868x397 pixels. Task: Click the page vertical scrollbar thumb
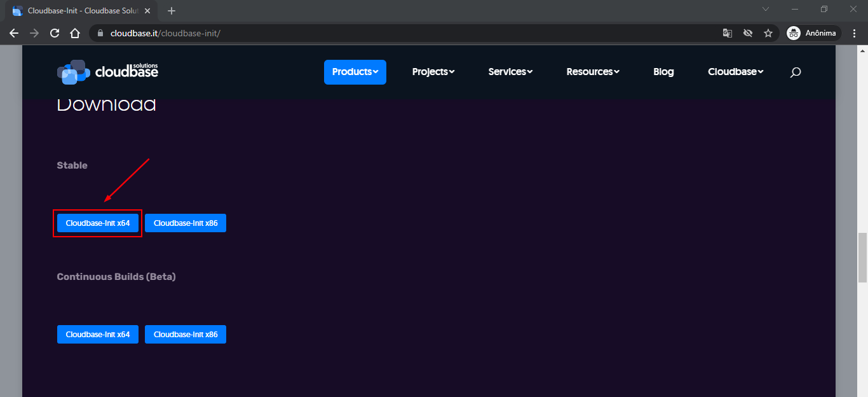pos(862,258)
